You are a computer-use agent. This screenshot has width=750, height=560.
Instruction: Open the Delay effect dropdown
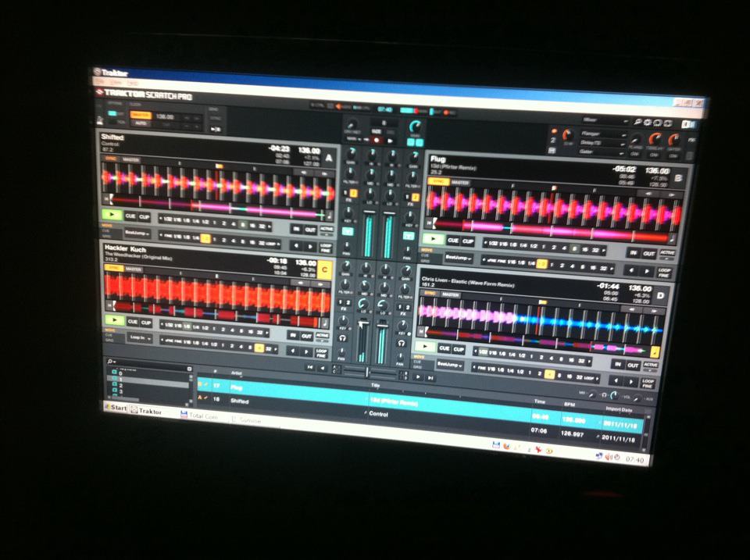tap(602, 142)
